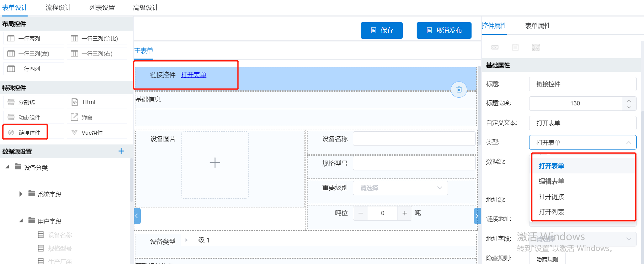Image resolution: width=644 pixels, height=264 pixels.
Task: Switch to the 高级设计 tab
Action: point(146,8)
